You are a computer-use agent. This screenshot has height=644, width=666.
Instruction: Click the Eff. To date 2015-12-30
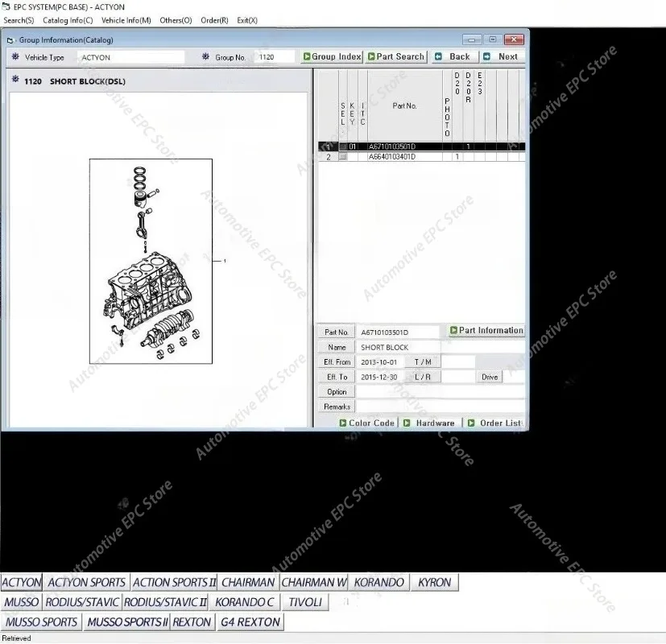coord(379,377)
